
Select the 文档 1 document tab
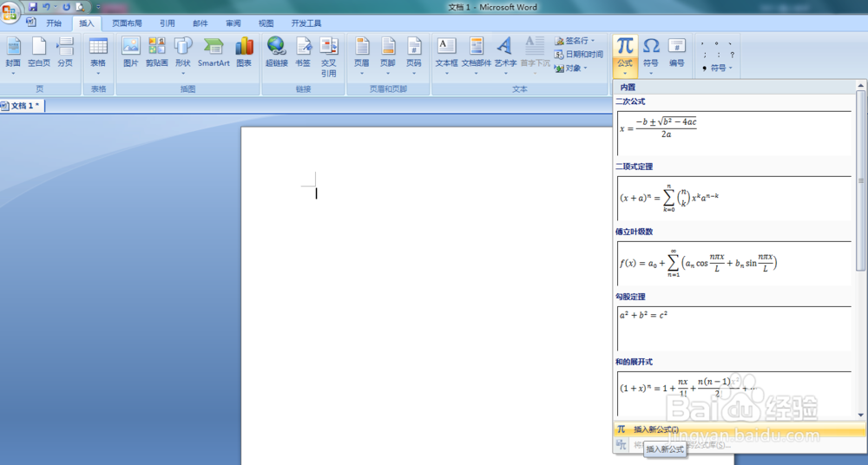[x=23, y=106]
